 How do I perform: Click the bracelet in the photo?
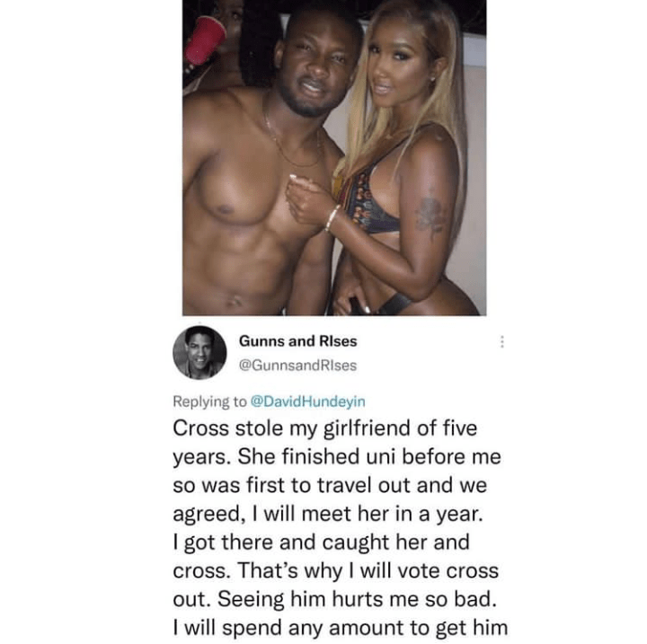[x=332, y=218]
